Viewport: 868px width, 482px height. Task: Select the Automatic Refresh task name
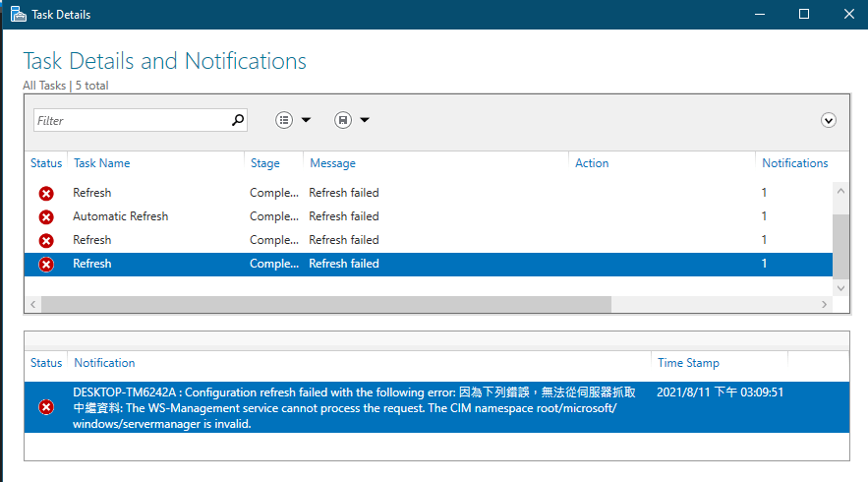(121, 216)
